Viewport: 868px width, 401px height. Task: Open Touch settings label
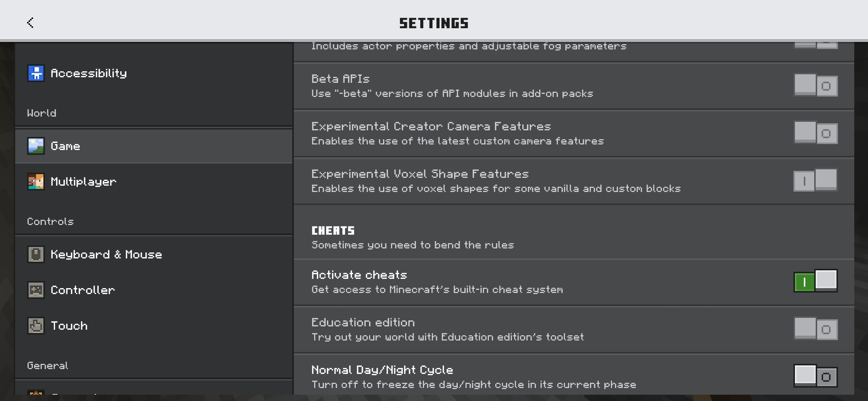[69, 326]
